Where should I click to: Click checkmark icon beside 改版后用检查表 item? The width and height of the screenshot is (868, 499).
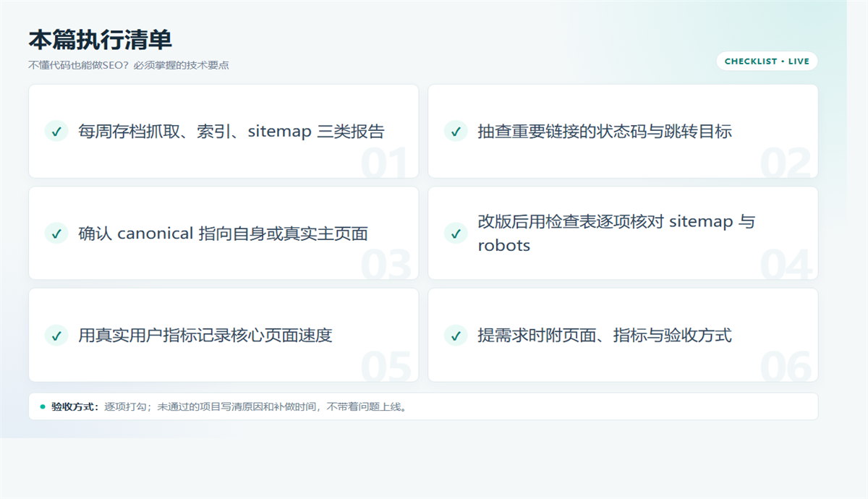[x=456, y=233]
